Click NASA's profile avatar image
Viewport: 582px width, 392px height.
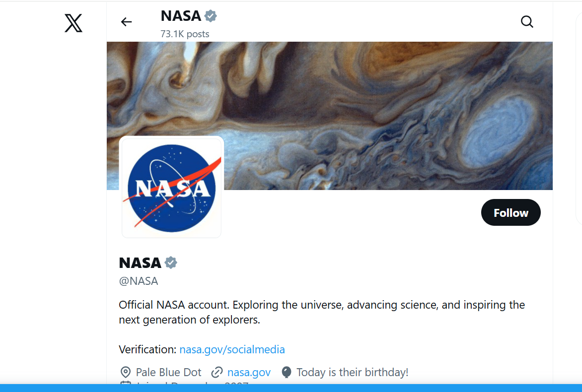pos(171,187)
